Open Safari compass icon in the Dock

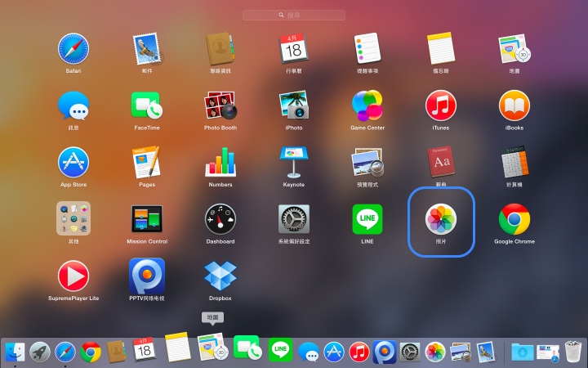(65, 352)
